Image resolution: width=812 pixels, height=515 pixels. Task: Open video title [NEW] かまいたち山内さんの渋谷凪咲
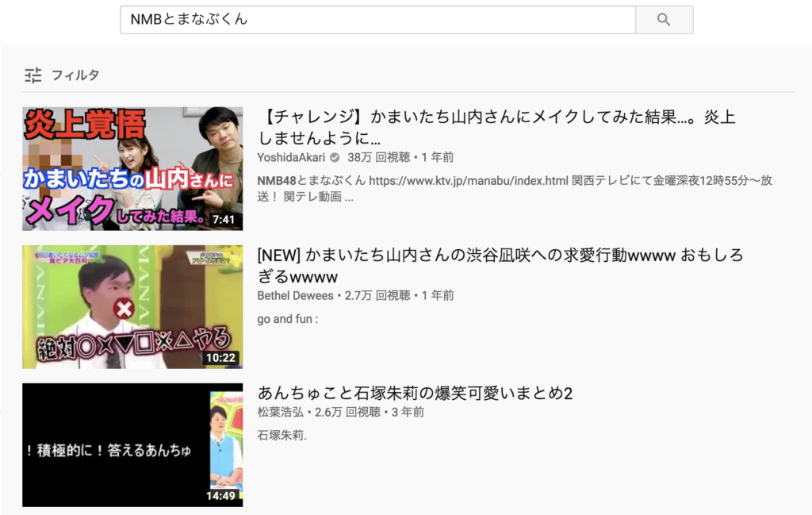pyautogui.click(x=500, y=265)
